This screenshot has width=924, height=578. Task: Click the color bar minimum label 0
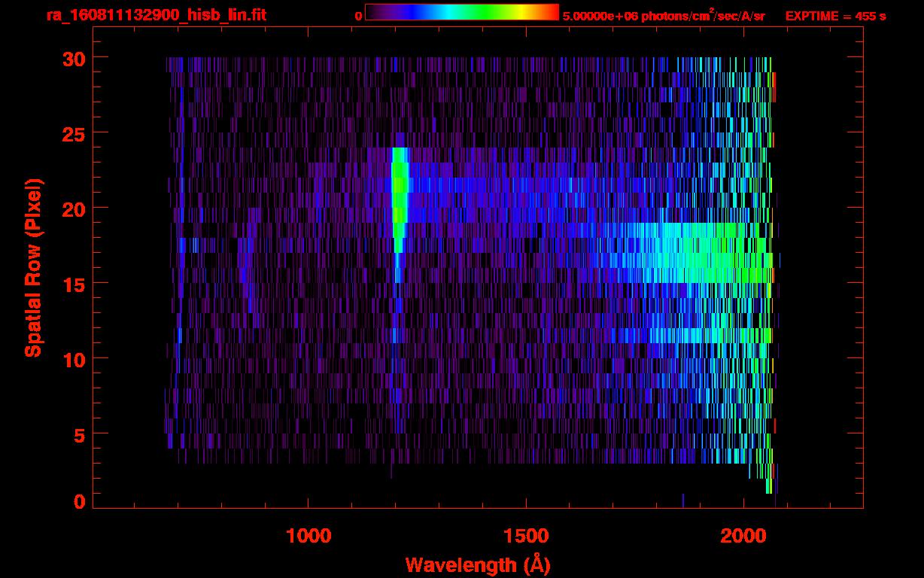358,16
